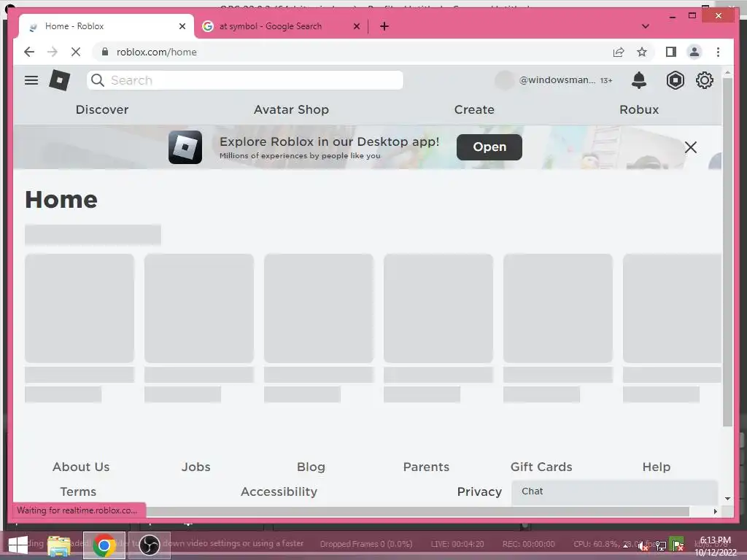Expand the tab search dropdown arrow
This screenshot has width=747, height=560.
[645, 26]
